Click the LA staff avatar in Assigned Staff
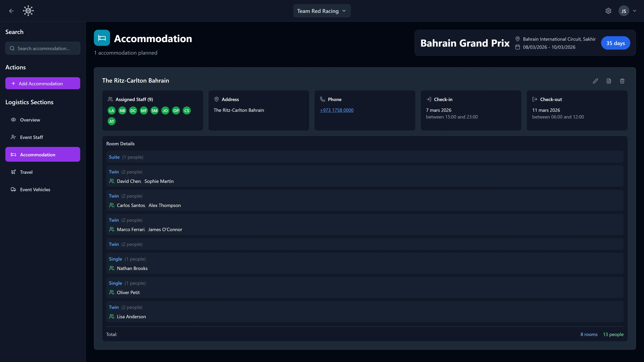Screen dimensions: 644x362 pyautogui.click(x=112, y=110)
